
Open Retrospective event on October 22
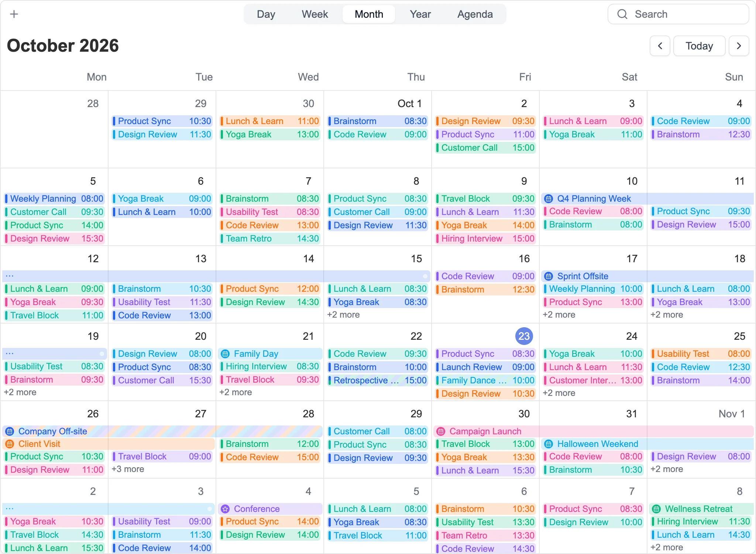click(378, 380)
